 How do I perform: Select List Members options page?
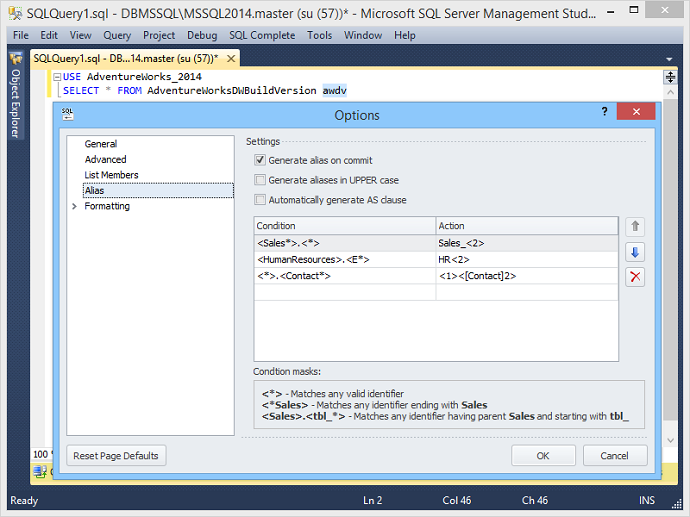coord(111,175)
